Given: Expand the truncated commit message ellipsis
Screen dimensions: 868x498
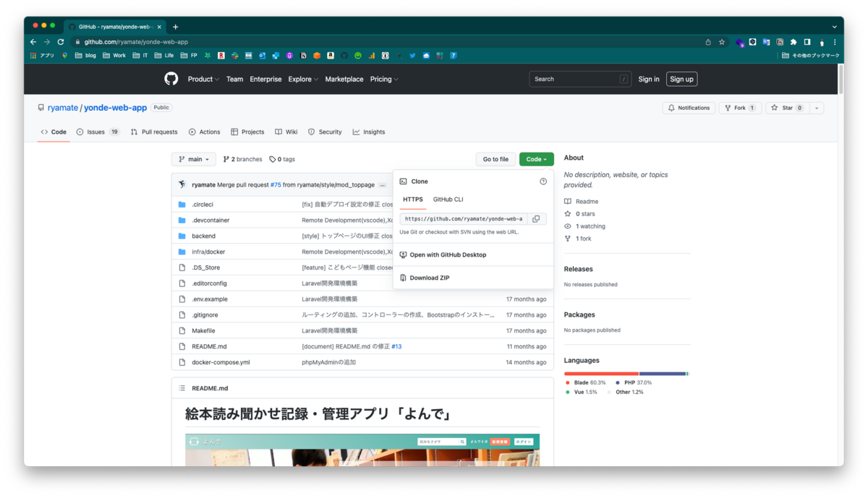Looking at the screenshot, I should click(x=382, y=184).
